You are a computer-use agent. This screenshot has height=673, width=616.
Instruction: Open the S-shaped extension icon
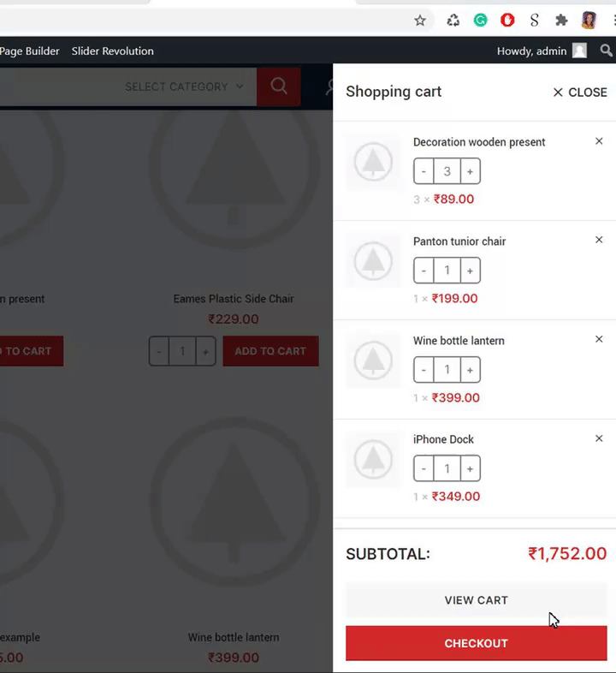(535, 21)
